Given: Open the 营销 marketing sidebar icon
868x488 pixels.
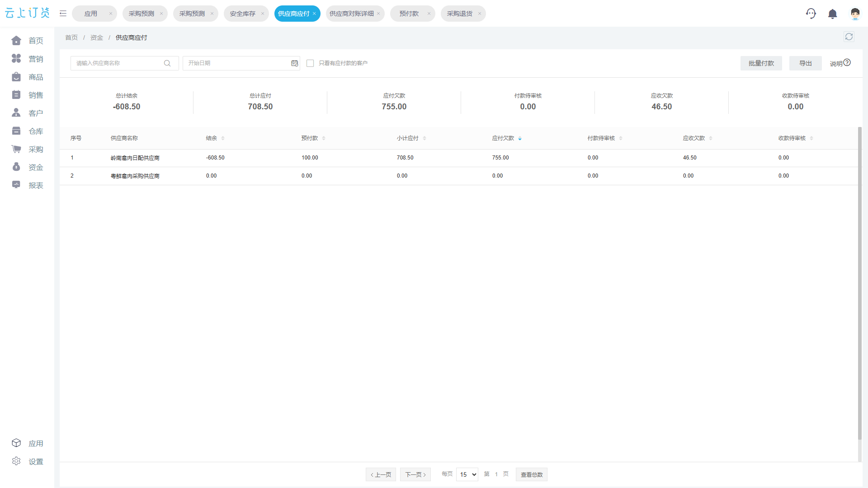Looking at the screenshot, I should tap(16, 59).
